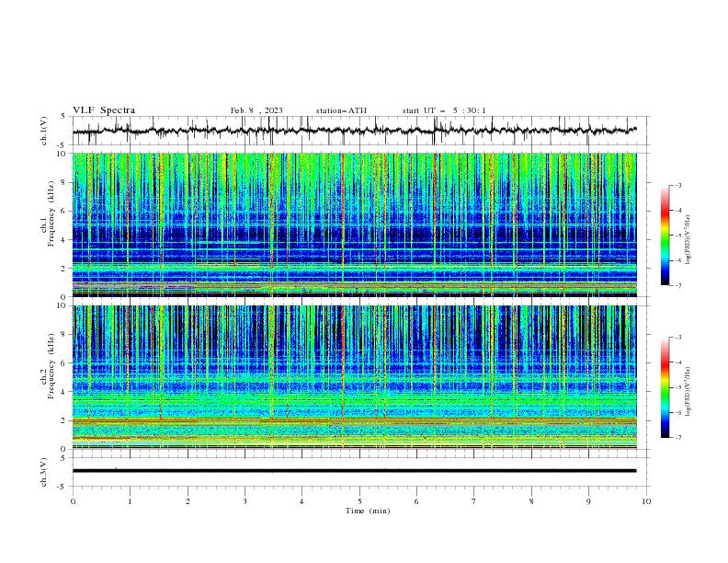Click the "-7" tick on ch.2 color bar

click(677, 438)
